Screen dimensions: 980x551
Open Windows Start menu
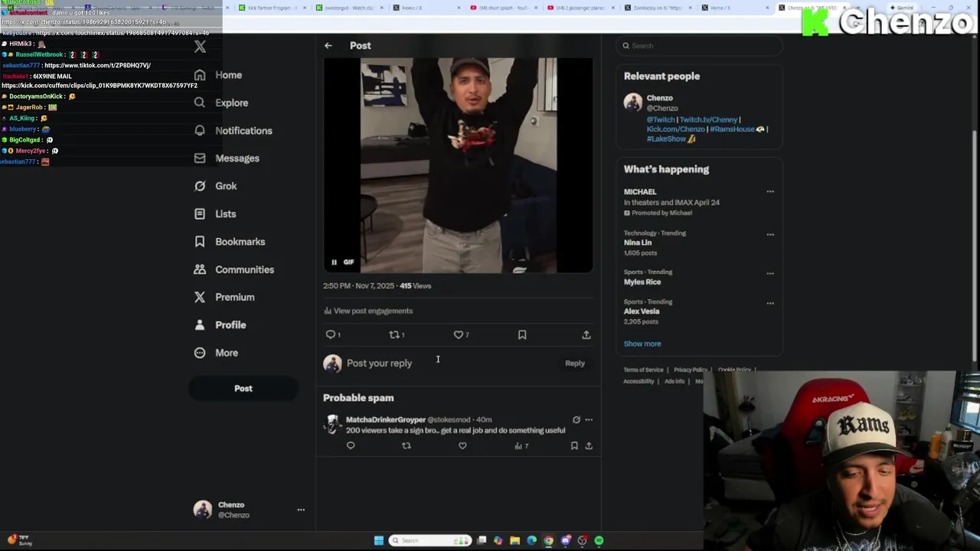pos(378,540)
